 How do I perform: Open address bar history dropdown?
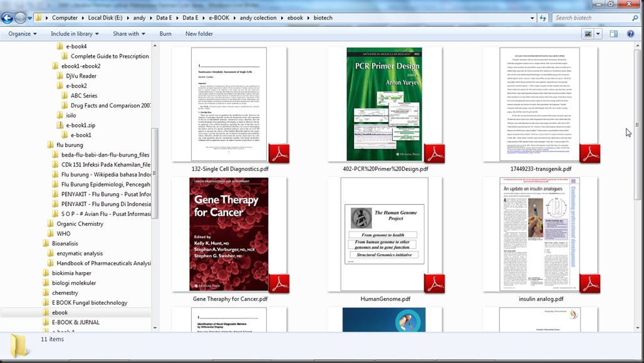pyautogui.click(x=532, y=18)
